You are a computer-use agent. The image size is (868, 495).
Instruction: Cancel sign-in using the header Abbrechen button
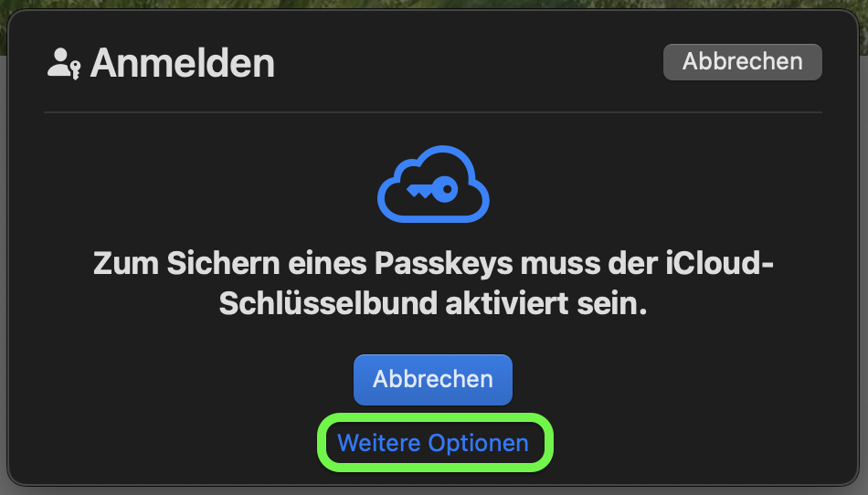point(742,62)
